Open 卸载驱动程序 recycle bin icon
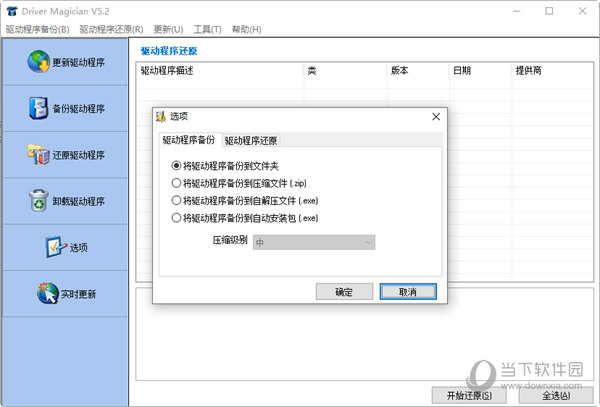 (39, 201)
